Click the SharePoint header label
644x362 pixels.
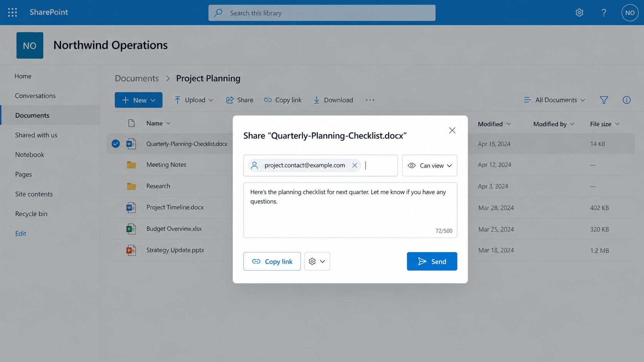pyautogui.click(x=49, y=12)
